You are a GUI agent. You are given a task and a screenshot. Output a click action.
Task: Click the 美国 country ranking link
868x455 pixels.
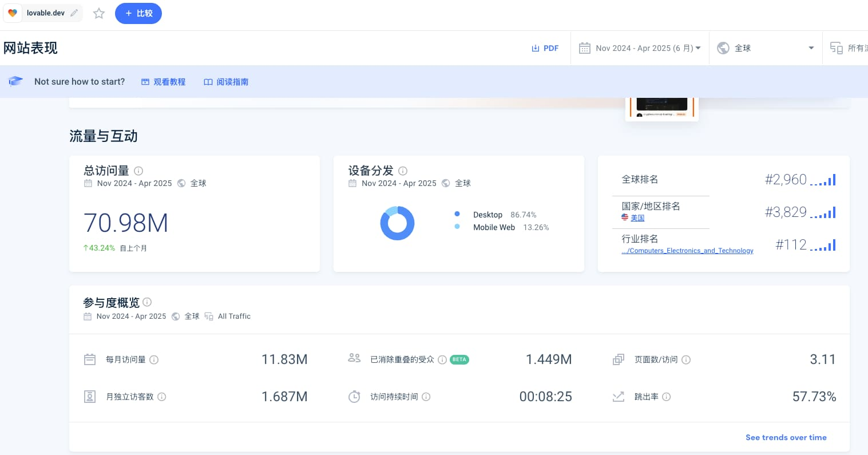tap(637, 218)
